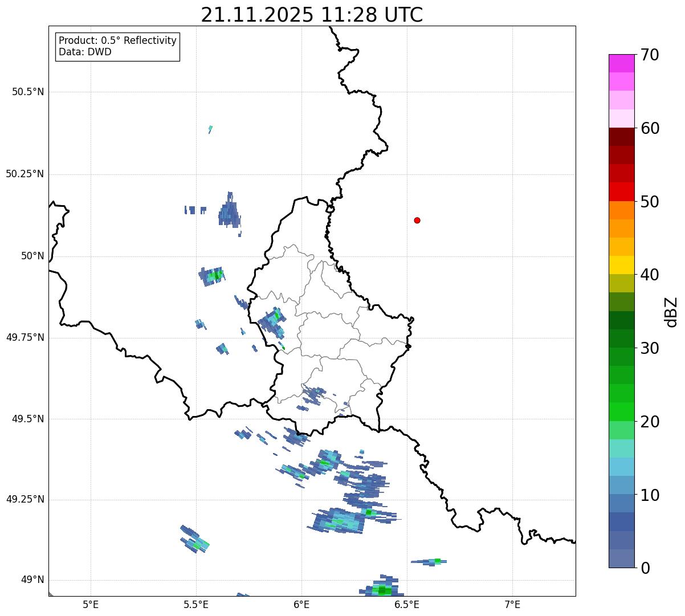The image size is (685, 616).
Task: Click the '50°N' latitude label
Action: 32,256
